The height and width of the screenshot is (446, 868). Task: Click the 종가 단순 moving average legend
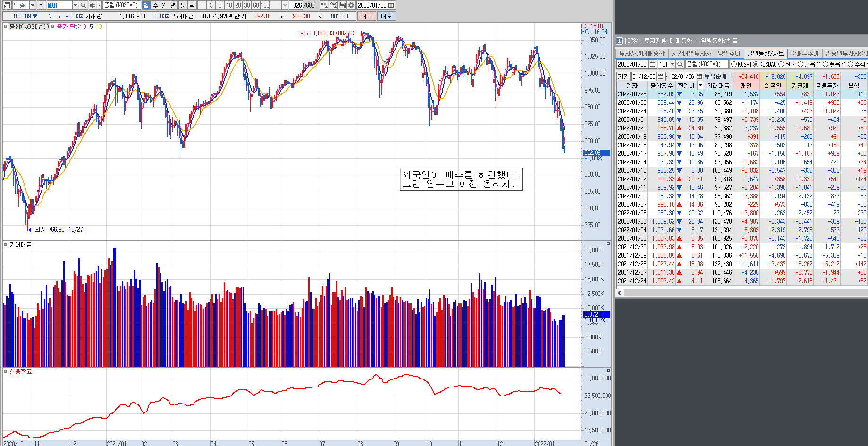coord(69,27)
